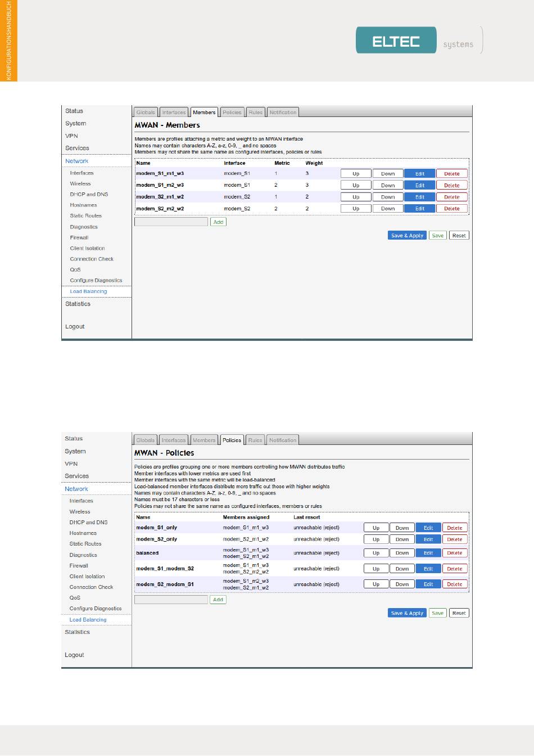Add a new policy with Add button
The width and height of the screenshot is (534, 756).
(218, 600)
